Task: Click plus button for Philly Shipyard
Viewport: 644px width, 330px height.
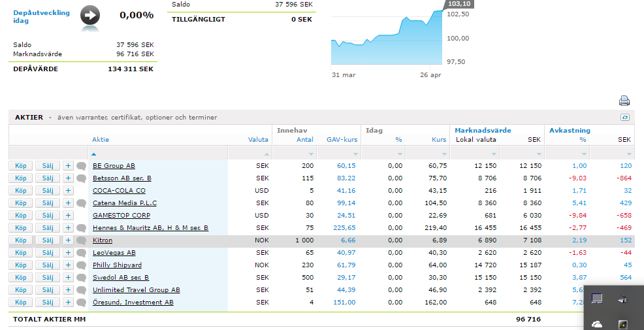Action: (68, 265)
